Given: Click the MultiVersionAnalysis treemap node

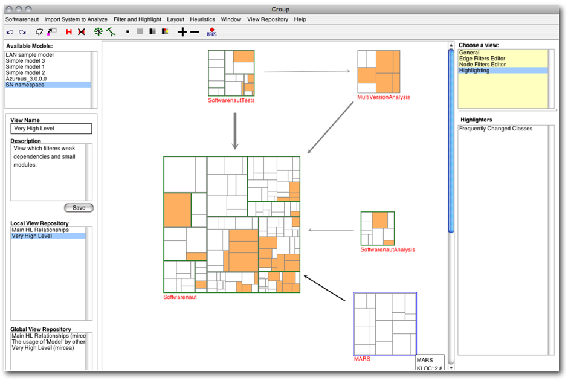Looking at the screenshot, I should (x=378, y=71).
